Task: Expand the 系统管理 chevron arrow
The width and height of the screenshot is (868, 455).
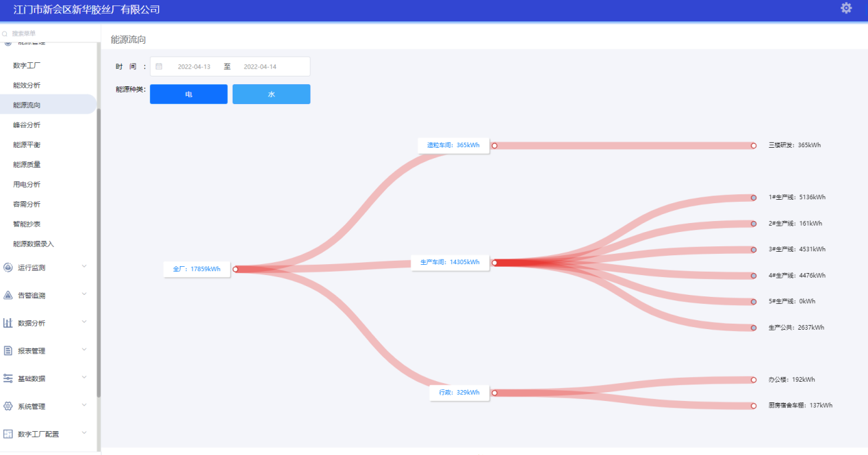Action: [x=84, y=406]
